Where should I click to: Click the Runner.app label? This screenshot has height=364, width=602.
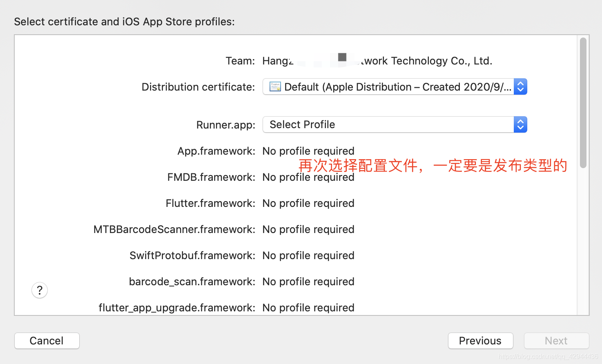[226, 125]
